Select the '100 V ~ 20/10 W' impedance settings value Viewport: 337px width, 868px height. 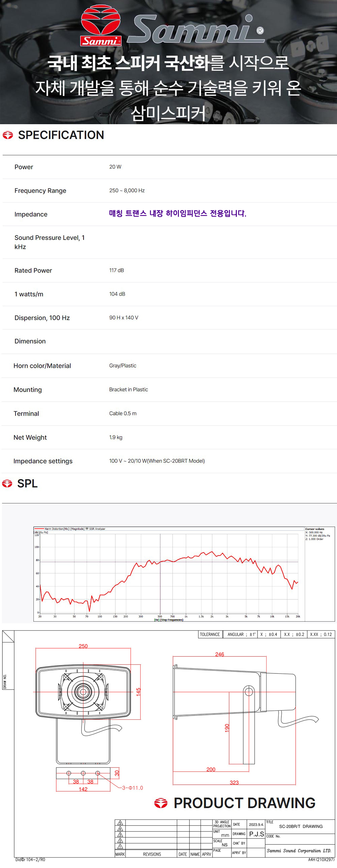pos(157,461)
